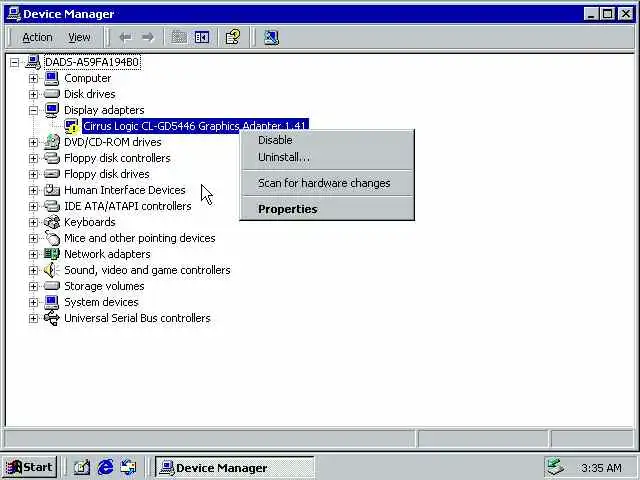Click the Human Interface Devices icon

pos(52,190)
